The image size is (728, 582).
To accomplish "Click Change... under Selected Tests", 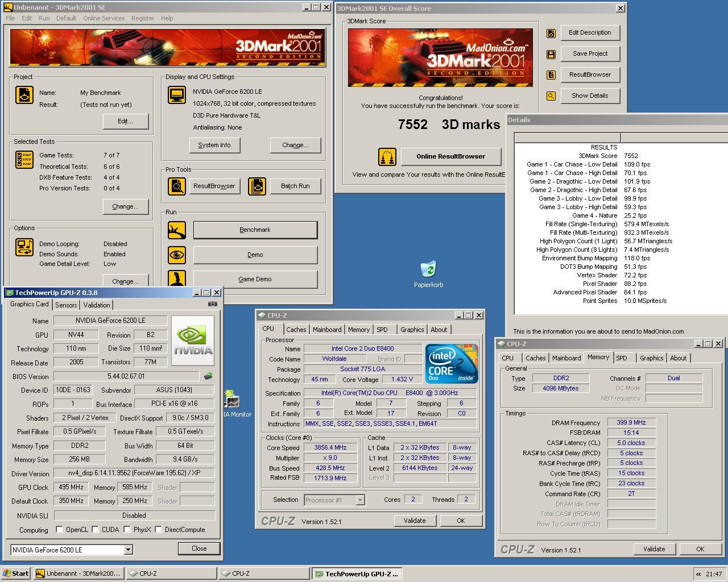I will 126,206.
